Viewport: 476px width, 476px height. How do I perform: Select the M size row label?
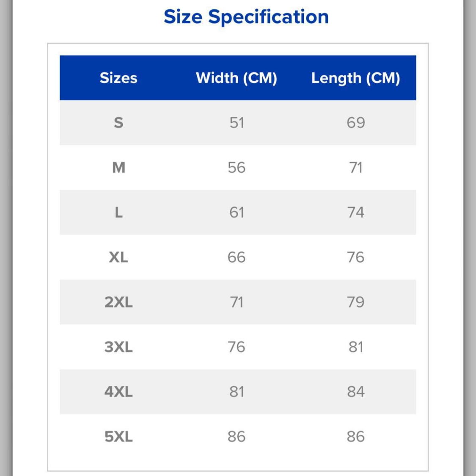coord(118,168)
